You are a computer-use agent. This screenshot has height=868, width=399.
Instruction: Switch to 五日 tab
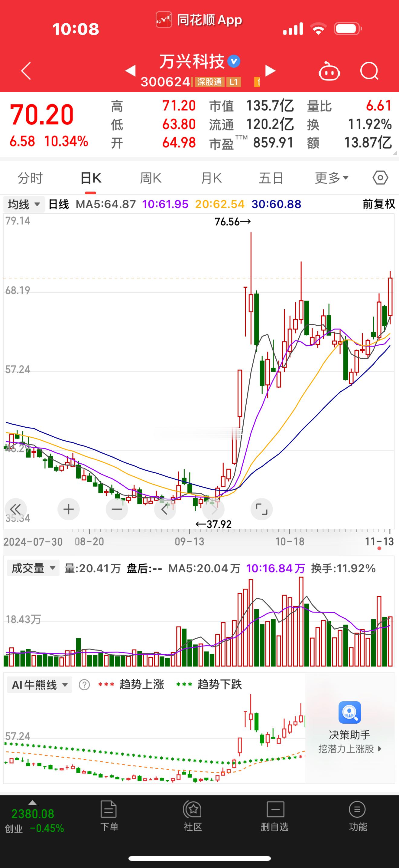tap(271, 178)
